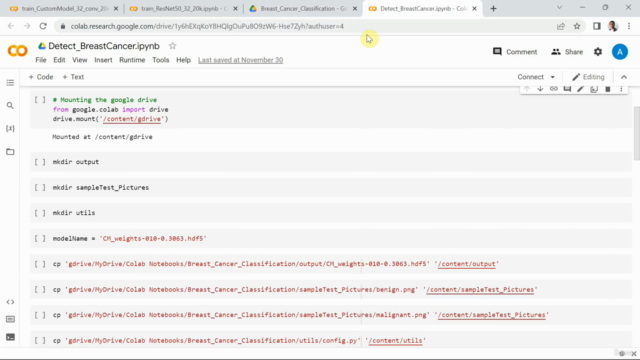Click 'Last saved at November 30' link
This screenshot has width=640, height=360.
tap(240, 60)
